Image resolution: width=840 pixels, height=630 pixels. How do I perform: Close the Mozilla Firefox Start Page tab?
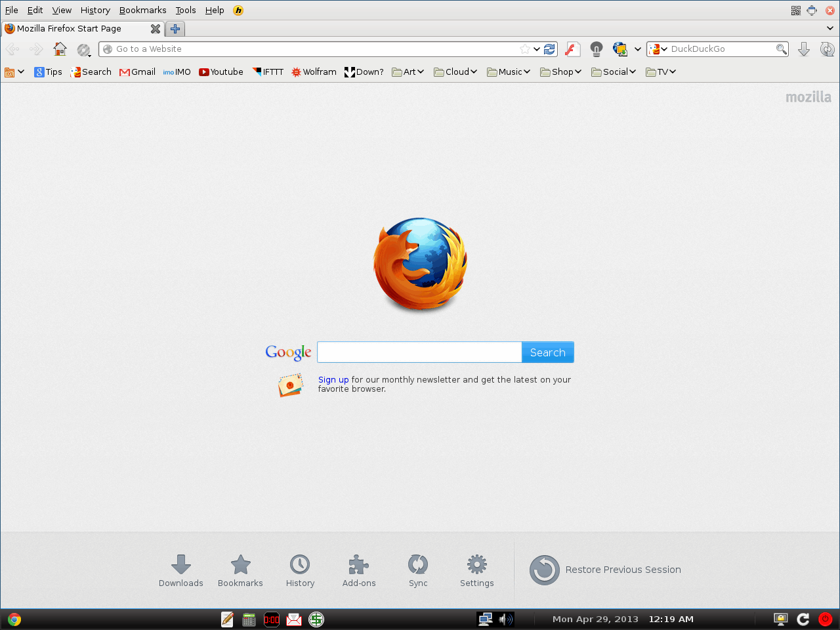tap(156, 29)
